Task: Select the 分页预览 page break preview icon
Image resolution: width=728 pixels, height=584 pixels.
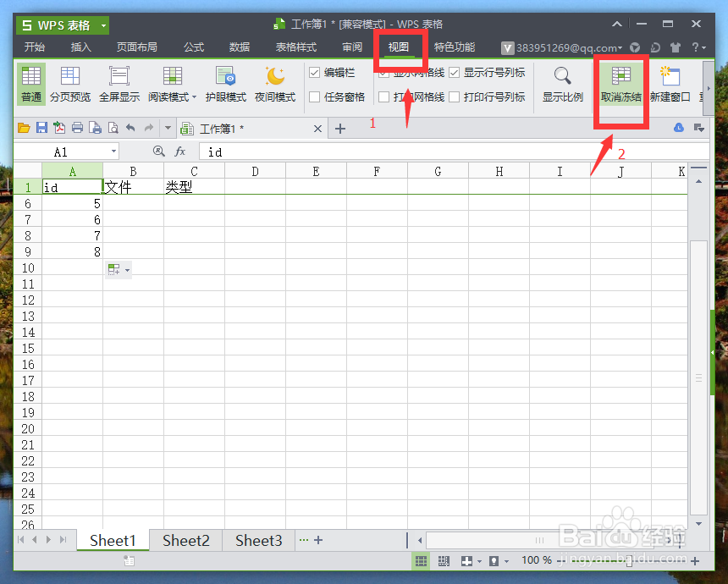Action: [x=70, y=85]
